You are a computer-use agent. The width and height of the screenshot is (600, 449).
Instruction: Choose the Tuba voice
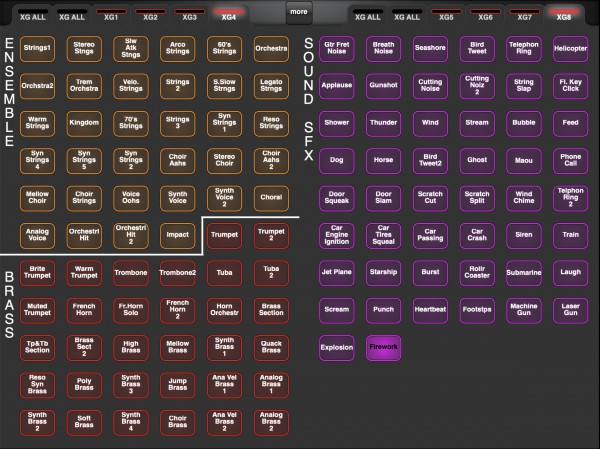click(x=224, y=273)
